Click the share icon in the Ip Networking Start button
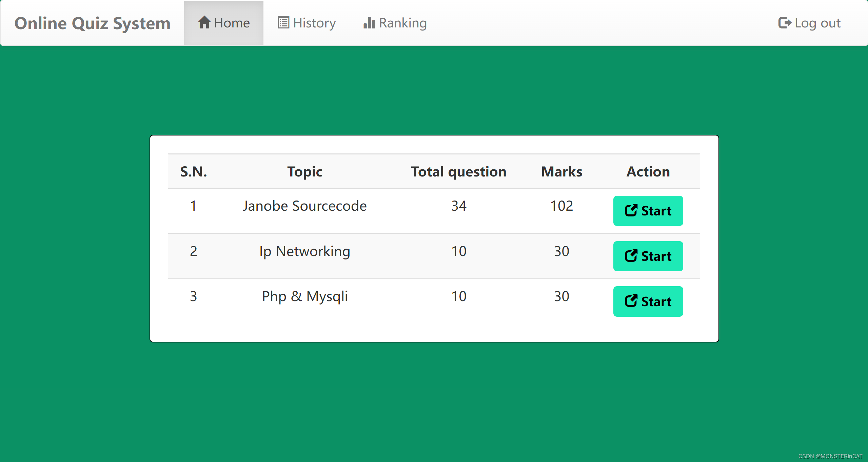Image resolution: width=868 pixels, height=462 pixels. (x=631, y=256)
